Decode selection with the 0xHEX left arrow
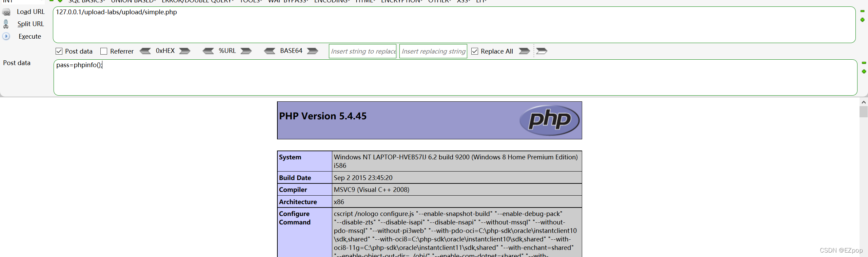The height and width of the screenshot is (257, 868). coord(145,51)
